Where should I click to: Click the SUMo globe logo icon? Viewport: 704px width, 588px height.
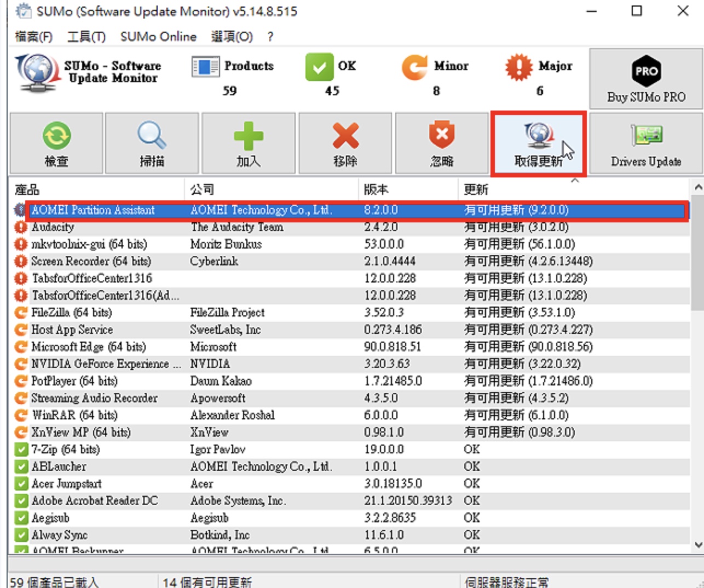(37, 73)
